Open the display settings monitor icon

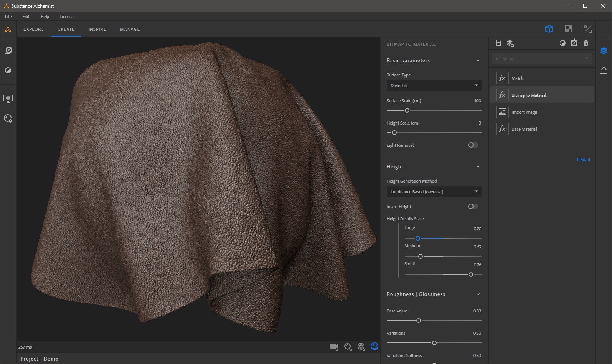click(x=8, y=99)
